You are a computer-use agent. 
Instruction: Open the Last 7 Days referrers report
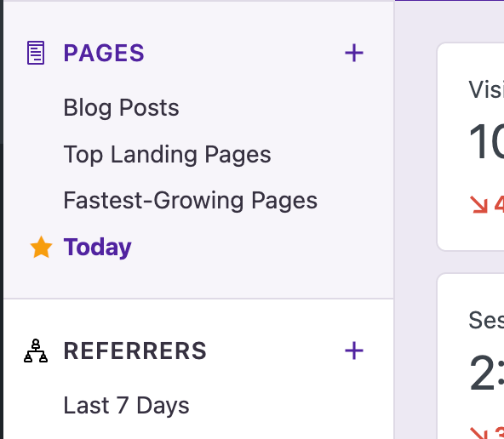[126, 405]
